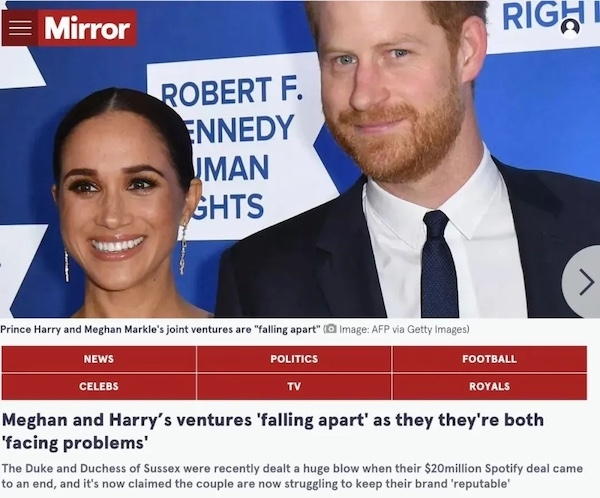Open the Politics section
The width and height of the screenshot is (600, 498).
pos(294,359)
